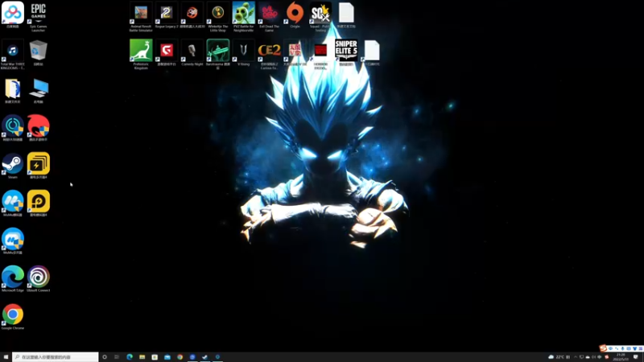Launch Ubisoft Connect shortcut

pyautogui.click(x=38, y=278)
